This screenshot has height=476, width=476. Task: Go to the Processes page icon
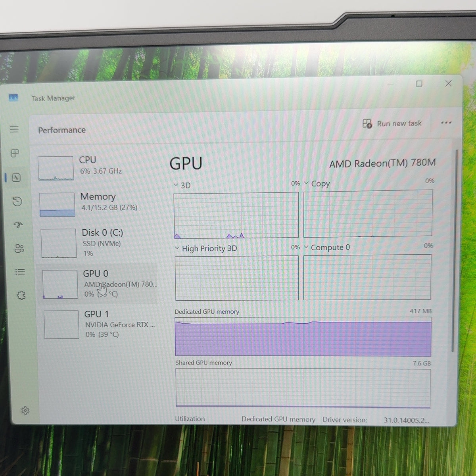coord(15,153)
